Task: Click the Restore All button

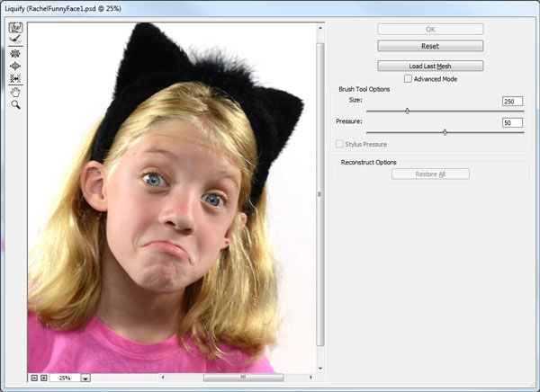Action: [430, 174]
